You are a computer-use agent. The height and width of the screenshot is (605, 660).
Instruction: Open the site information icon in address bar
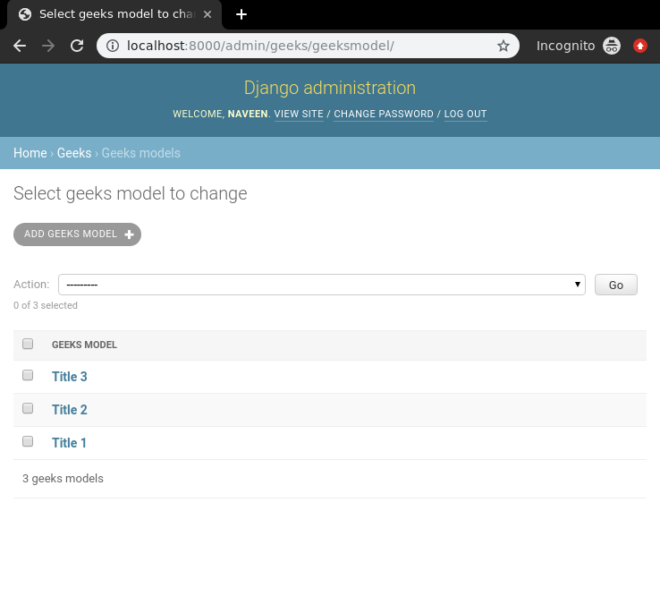pos(112,45)
